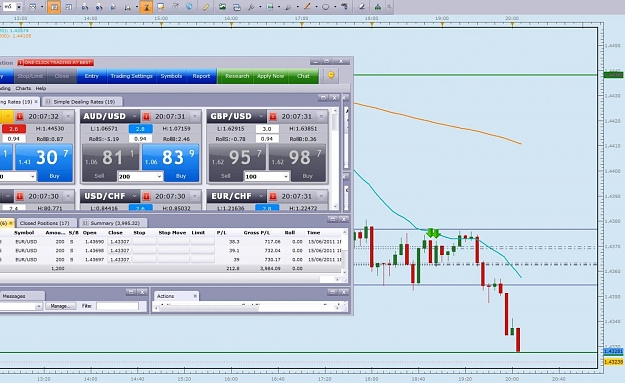
Task: Open the Charts menu
Action: tap(23, 88)
